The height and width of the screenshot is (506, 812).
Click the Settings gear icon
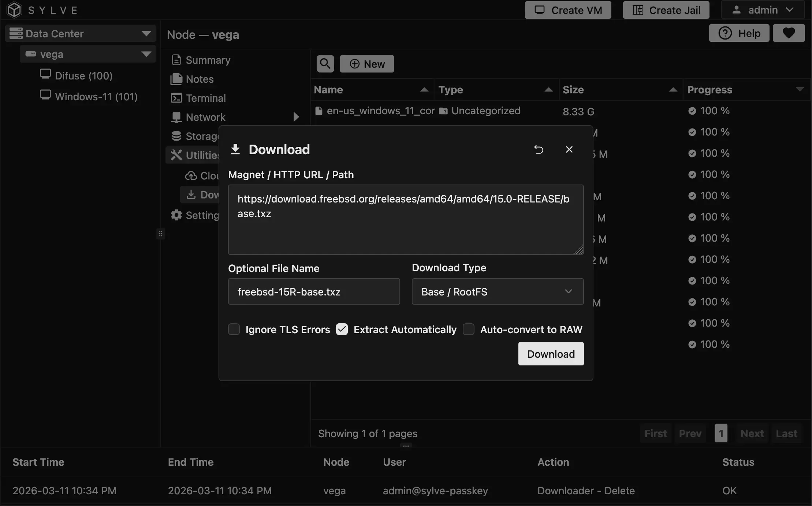[176, 215]
